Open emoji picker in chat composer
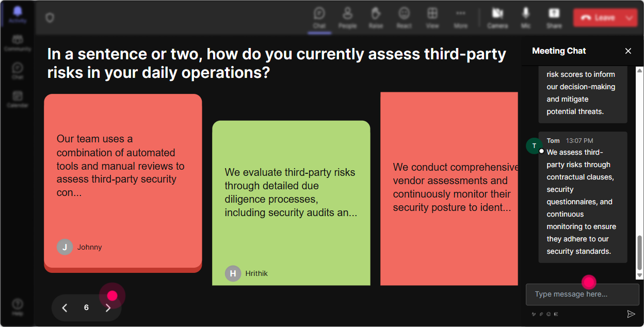Image resolution: width=644 pixels, height=327 pixels. pyautogui.click(x=549, y=314)
